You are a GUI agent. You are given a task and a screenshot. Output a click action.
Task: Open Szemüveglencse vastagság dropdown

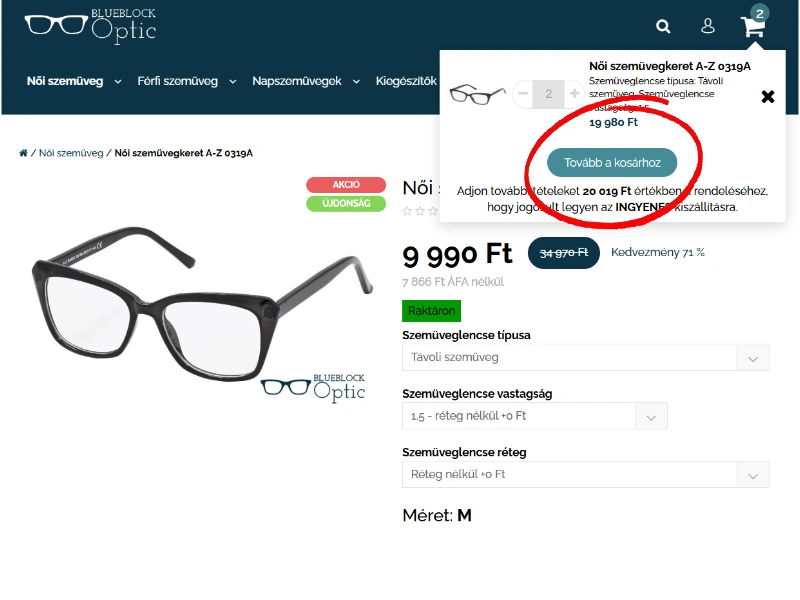tap(535, 416)
